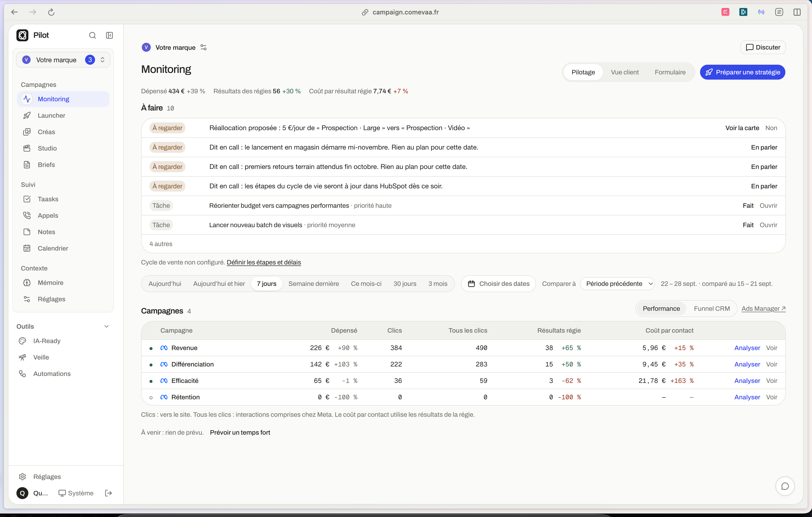Screen dimensions: 812x517
Task: Open Créas in the sidebar
Action: (63, 132)
